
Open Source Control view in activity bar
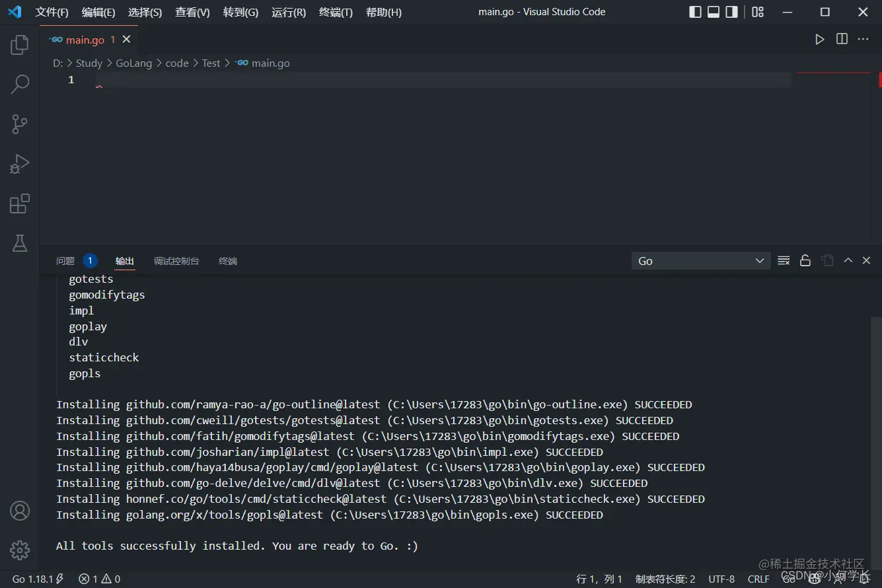click(20, 124)
